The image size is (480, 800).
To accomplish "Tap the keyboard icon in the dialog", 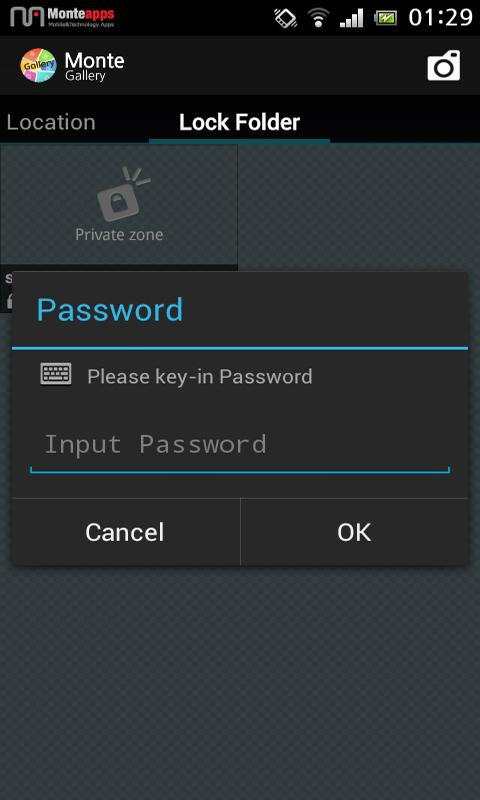I will [56, 374].
